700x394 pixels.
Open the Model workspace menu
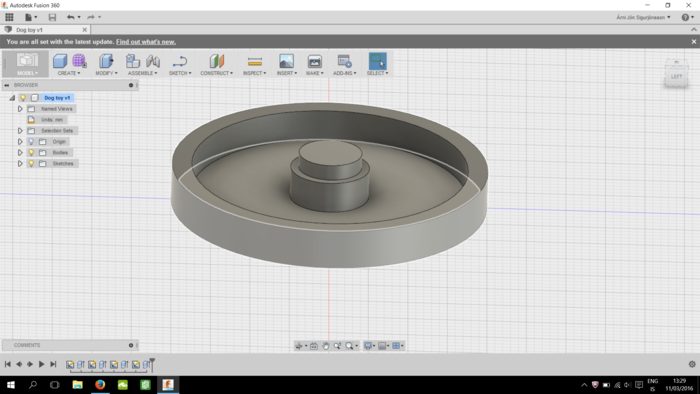coord(27,73)
